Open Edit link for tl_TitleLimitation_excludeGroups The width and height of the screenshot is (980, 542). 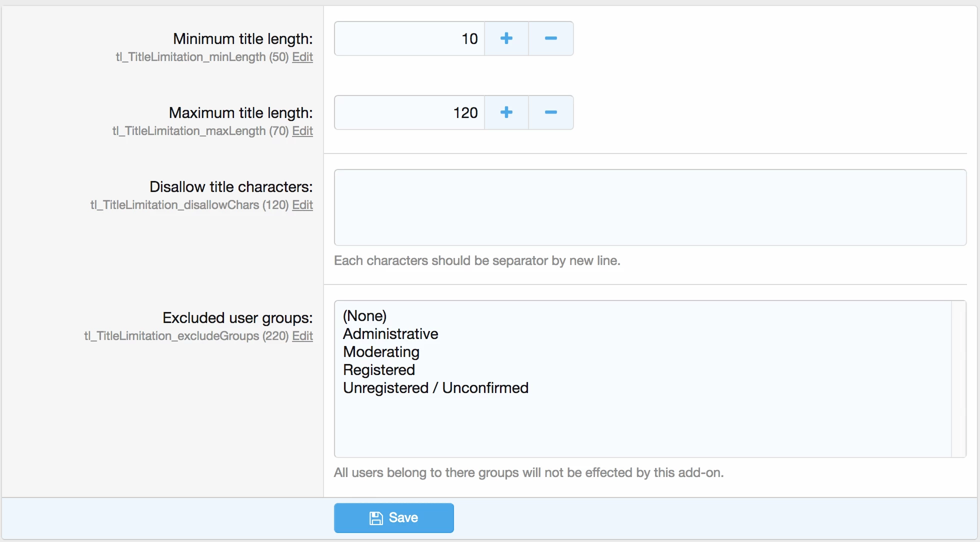pyautogui.click(x=302, y=336)
